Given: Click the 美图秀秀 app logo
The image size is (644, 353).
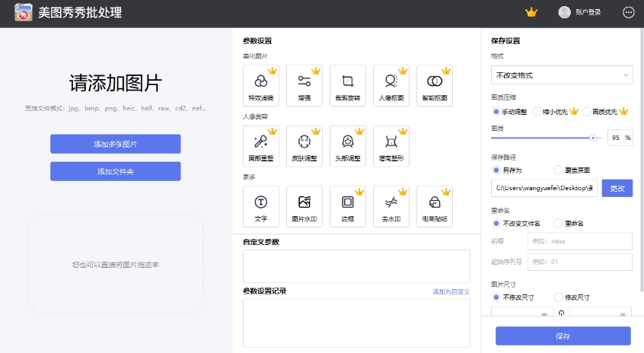Looking at the screenshot, I should point(24,12).
